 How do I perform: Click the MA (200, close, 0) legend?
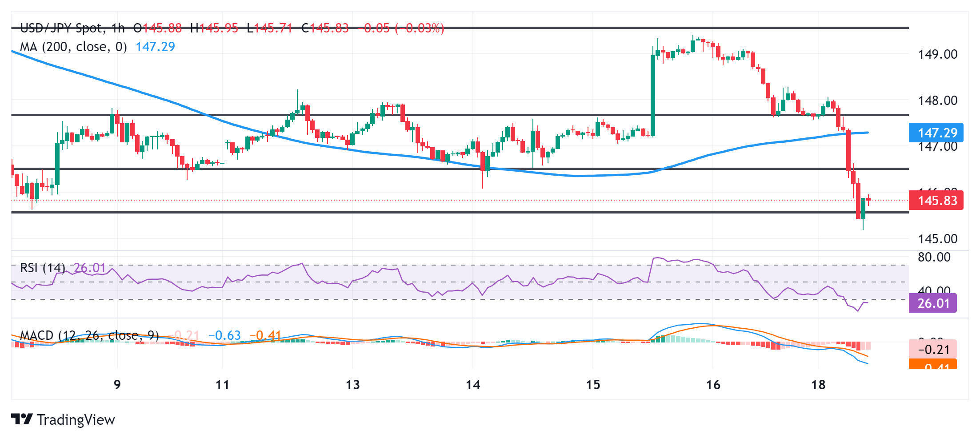point(73,47)
